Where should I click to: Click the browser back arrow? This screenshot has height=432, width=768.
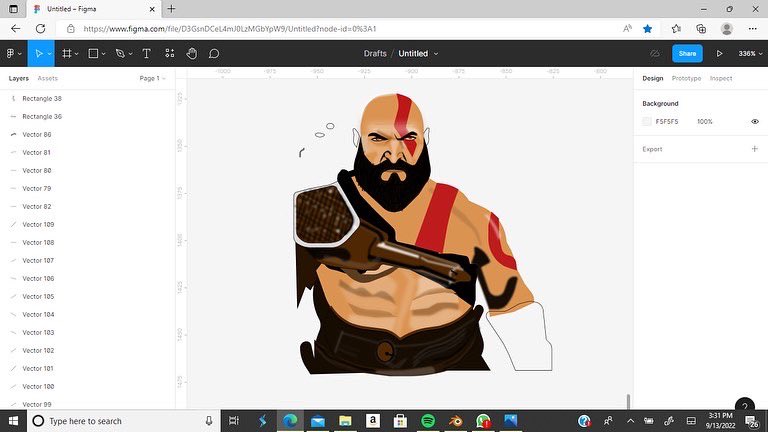16,29
